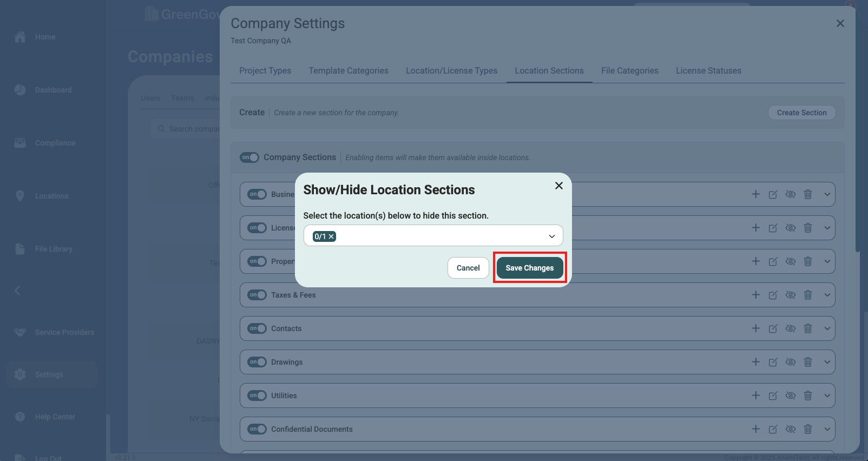Delete the Confidential Documents section
This screenshot has height=461, width=868.
point(808,429)
